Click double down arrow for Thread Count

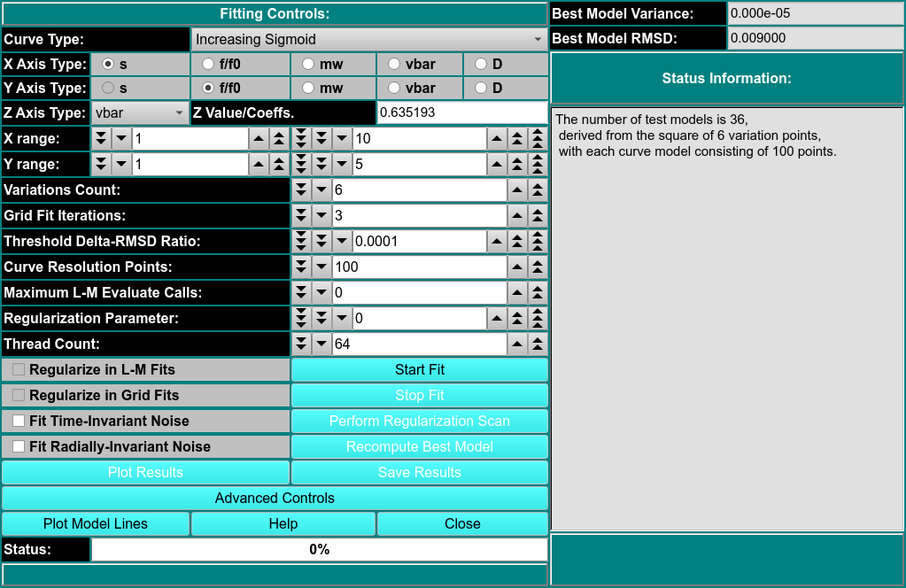pos(301,344)
